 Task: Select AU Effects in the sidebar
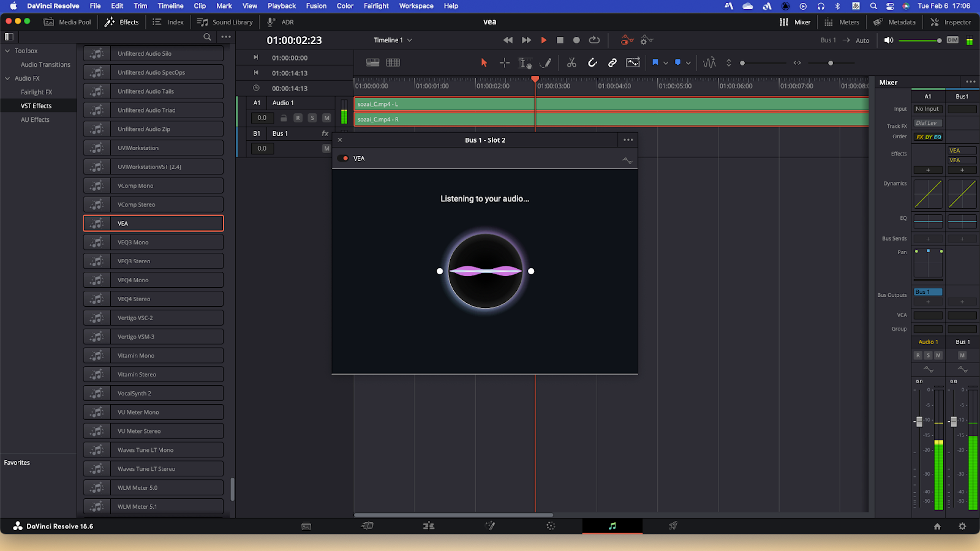point(35,120)
